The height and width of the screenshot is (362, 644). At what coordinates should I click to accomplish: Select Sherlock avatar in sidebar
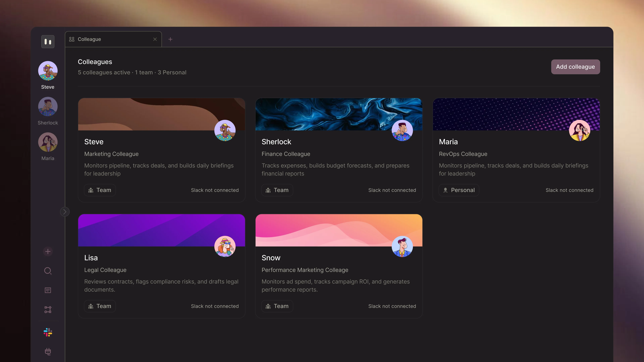pyautogui.click(x=48, y=107)
